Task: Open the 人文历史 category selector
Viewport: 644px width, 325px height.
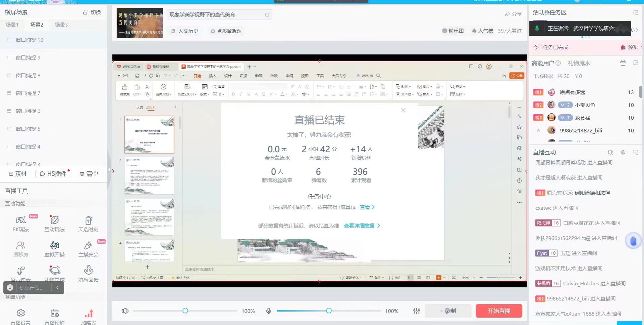Action: pyautogui.click(x=185, y=31)
